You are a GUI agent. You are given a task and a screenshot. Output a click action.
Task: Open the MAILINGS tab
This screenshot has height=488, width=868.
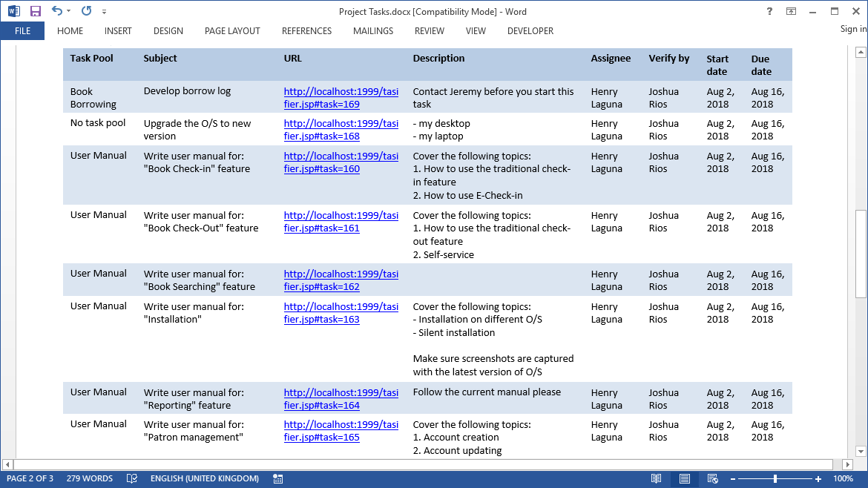(x=373, y=31)
